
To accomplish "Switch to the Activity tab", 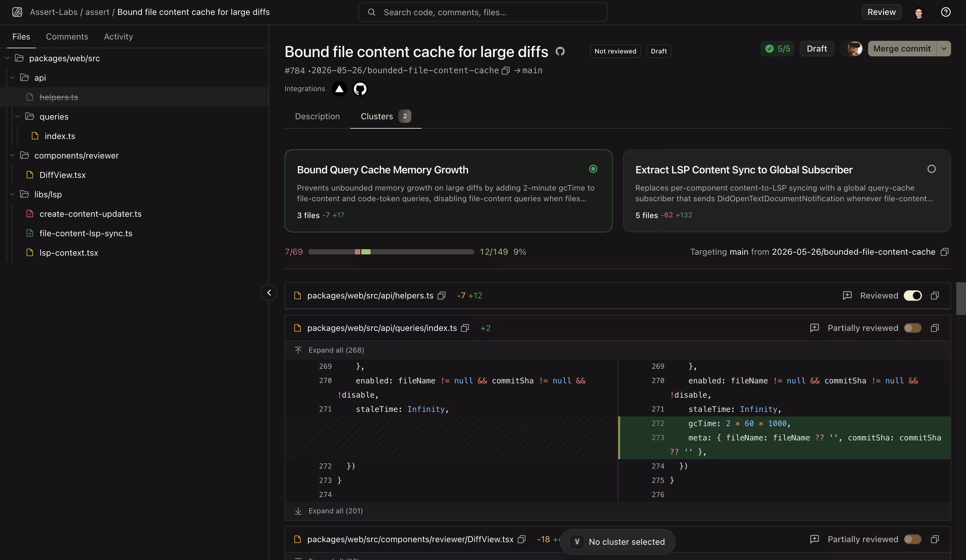I will (x=118, y=37).
